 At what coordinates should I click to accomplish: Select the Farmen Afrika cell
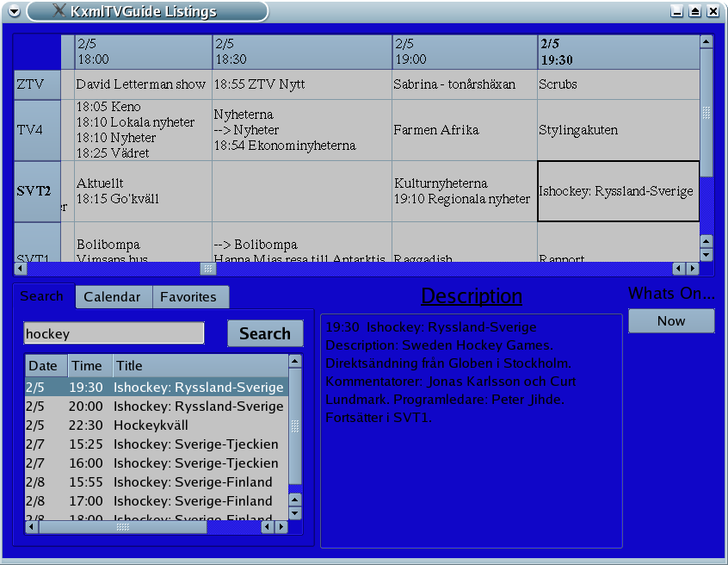(465, 130)
